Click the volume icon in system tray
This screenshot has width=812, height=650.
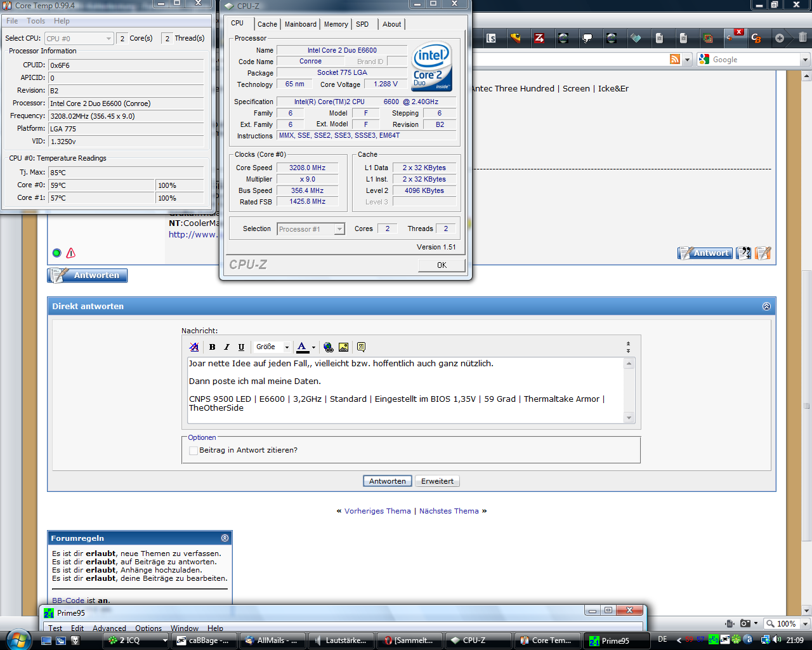coord(778,640)
